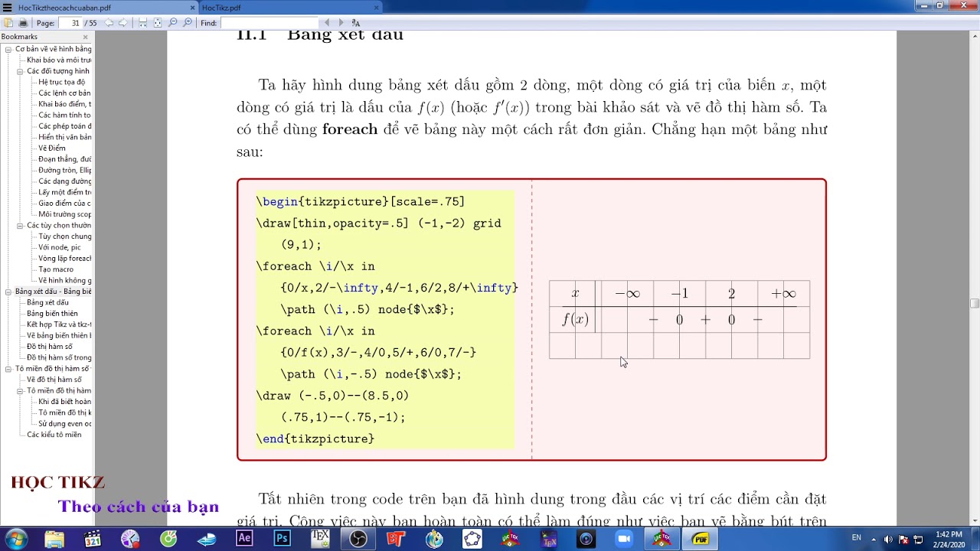Open Zoom app from taskbar
The image size is (980, 551).
tap(623, 539)
